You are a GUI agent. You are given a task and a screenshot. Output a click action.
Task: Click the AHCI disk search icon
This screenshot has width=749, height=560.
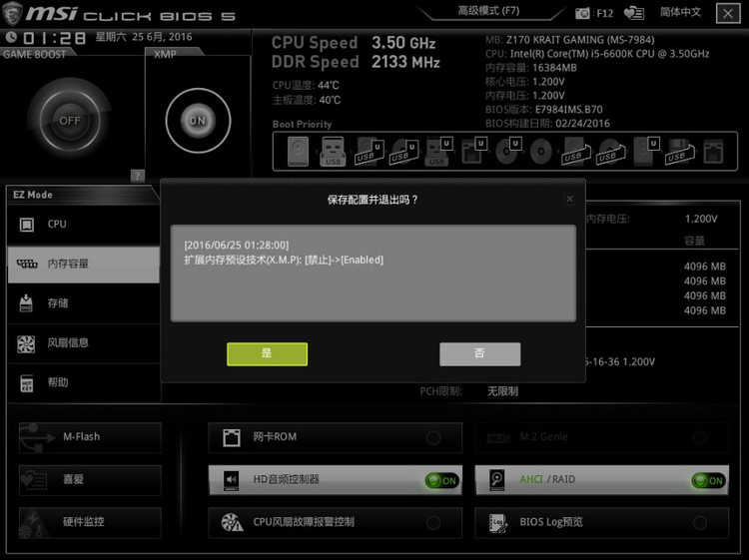click(x=496, y=480)
